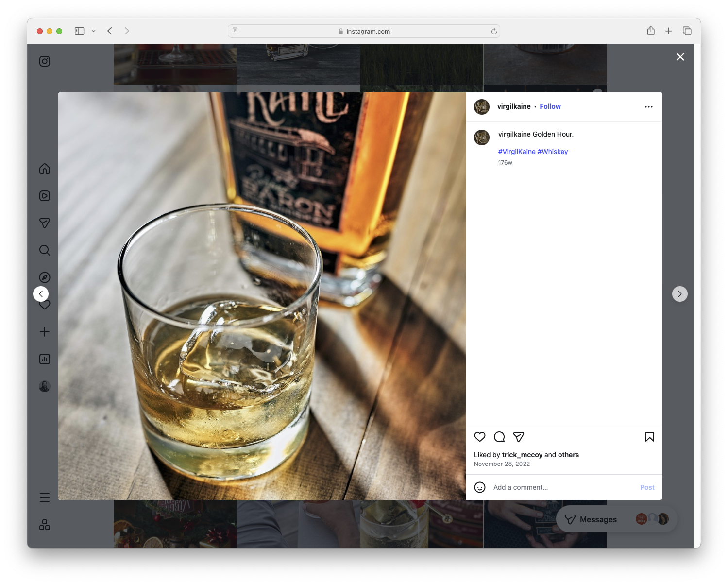Screen dimensions: 728x584
Task: Open the Messages panel at bottom right
Action: 597,519
